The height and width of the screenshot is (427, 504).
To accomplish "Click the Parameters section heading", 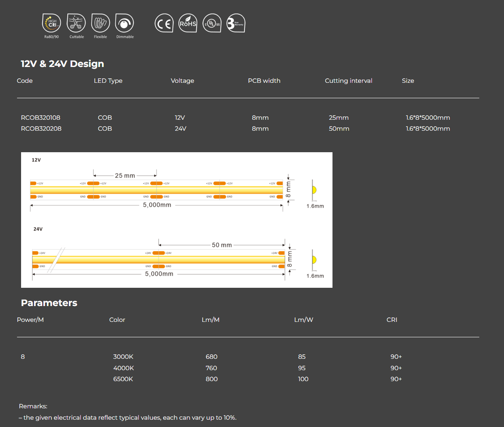I will tap(49, 303).
